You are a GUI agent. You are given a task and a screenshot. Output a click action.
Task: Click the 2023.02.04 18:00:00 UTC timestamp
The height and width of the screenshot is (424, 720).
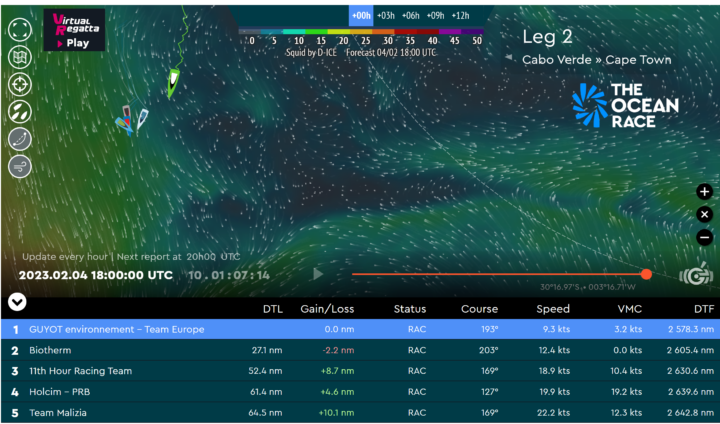coord(96,275)
